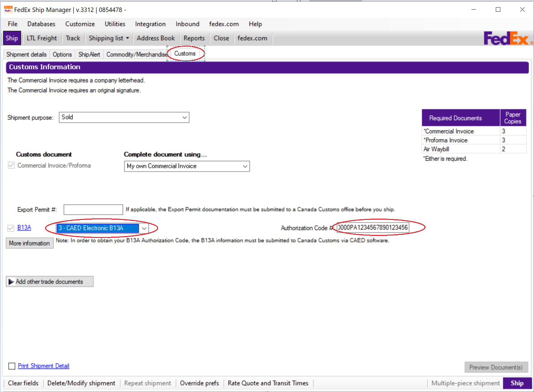
Task: Switch to LTL Freight
Action: click(x=42, y=38)
